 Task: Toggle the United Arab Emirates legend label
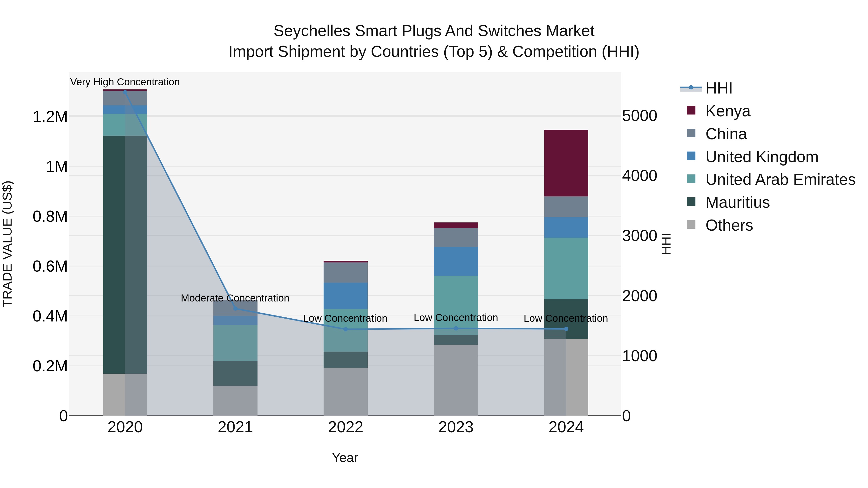point(780,180)
